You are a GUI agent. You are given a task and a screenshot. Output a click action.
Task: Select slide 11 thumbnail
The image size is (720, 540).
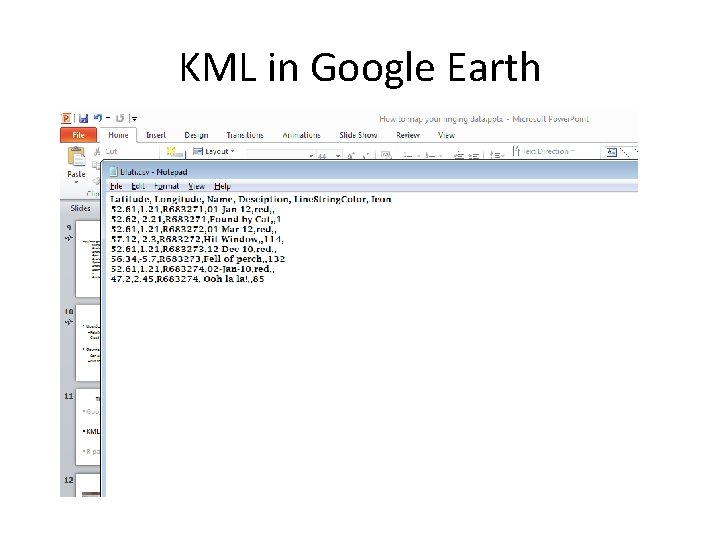point(88,427)
